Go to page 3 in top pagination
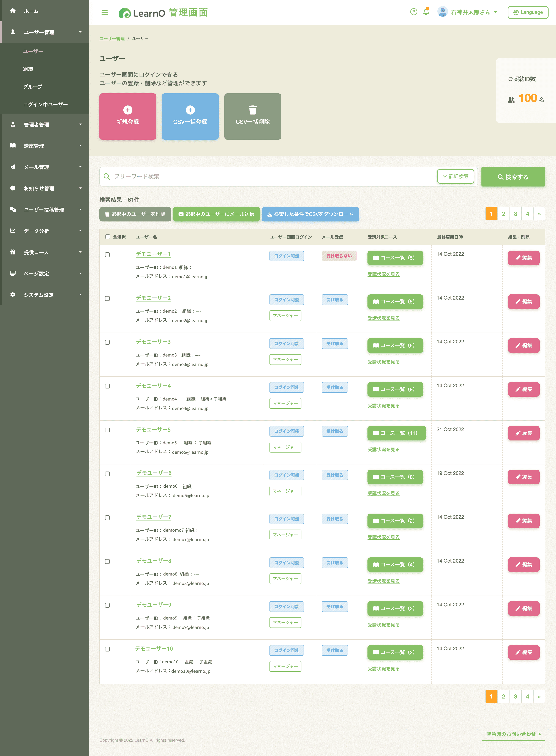 (x=515, y=214)
